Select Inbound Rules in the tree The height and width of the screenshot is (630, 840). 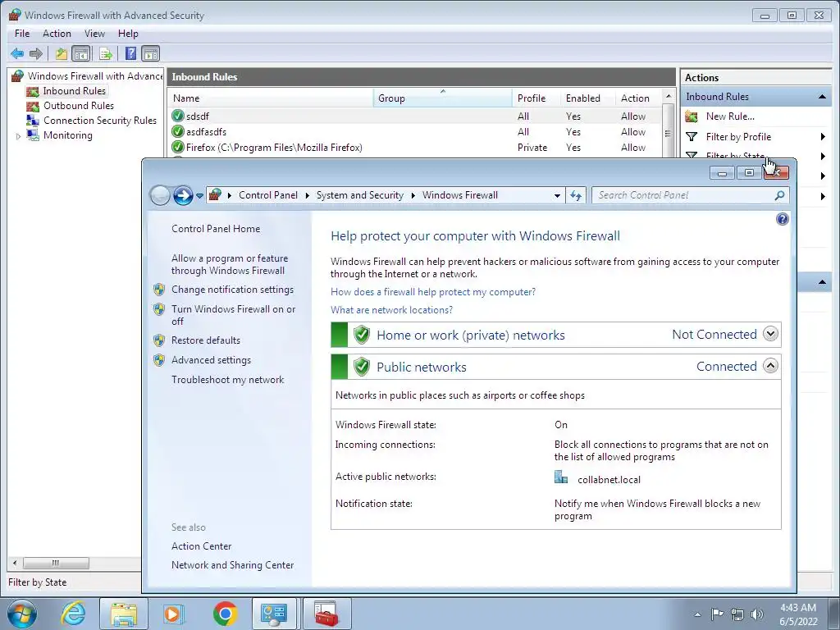(75, 91)
